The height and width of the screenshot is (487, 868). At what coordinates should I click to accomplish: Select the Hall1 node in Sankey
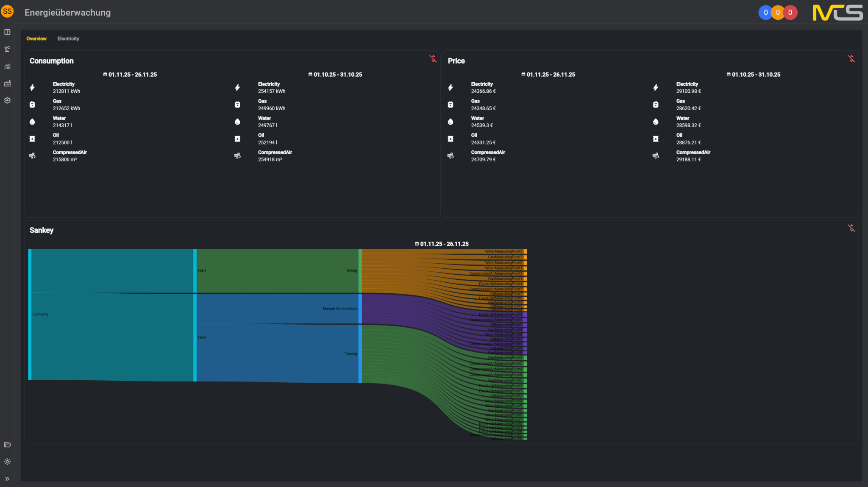pyautogui.click(x=195, y=271)
